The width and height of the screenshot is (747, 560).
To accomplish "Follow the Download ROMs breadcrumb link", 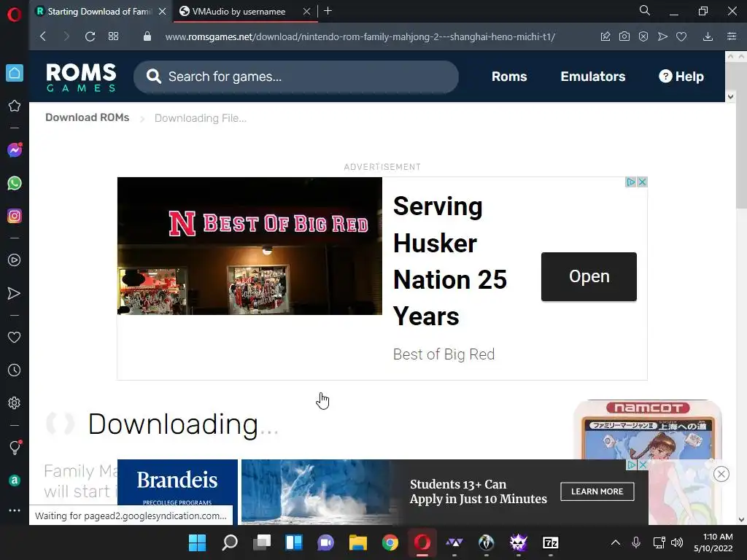I will coord(88,117).
